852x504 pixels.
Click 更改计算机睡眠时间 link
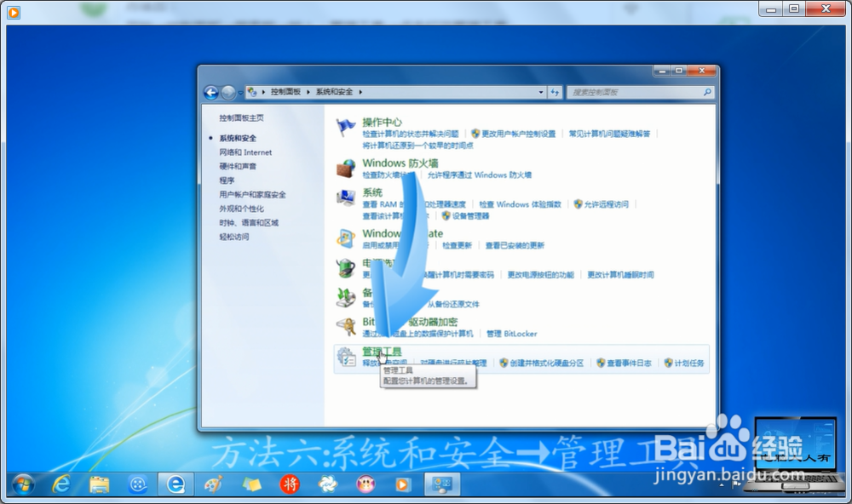click(x=620, y=275)
